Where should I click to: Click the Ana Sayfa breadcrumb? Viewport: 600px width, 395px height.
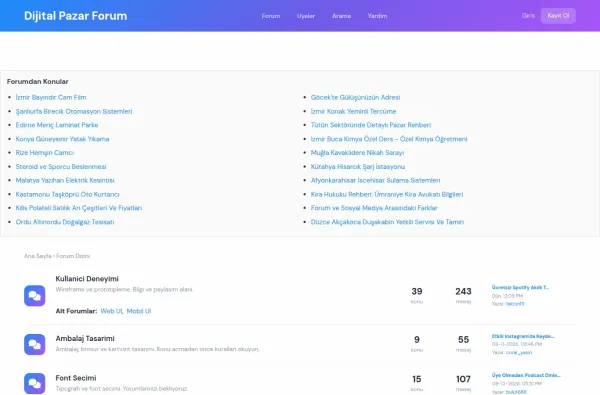pyautogui.click(x=38, y=256)
